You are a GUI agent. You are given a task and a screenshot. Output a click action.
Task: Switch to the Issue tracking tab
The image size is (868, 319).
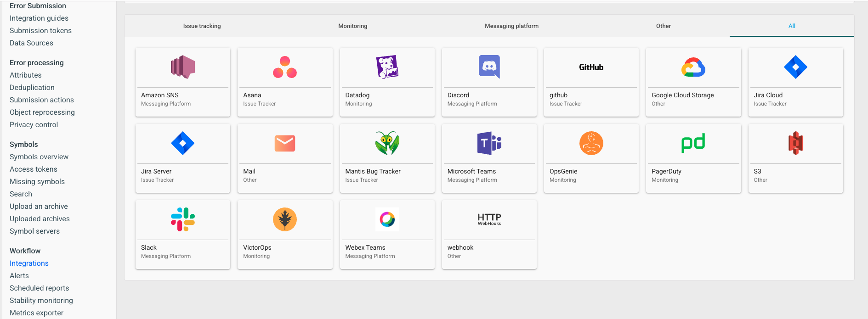point(202,26)
